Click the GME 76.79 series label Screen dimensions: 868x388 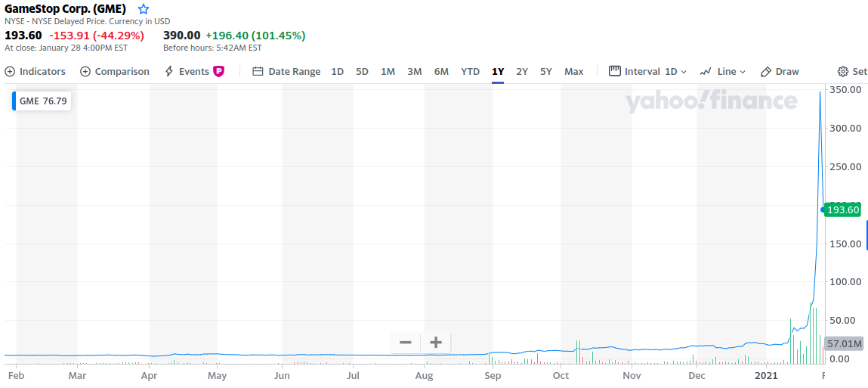point(42,101)
